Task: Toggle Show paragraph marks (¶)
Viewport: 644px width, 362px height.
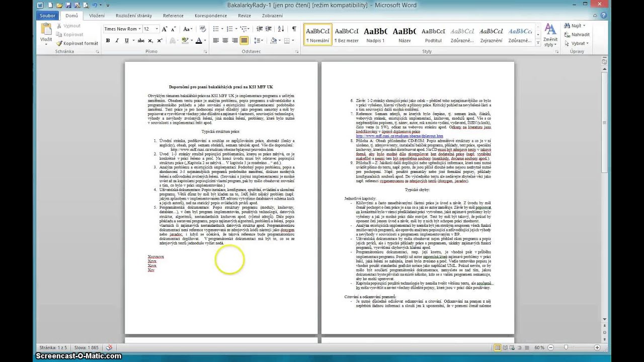Action: 294,29
